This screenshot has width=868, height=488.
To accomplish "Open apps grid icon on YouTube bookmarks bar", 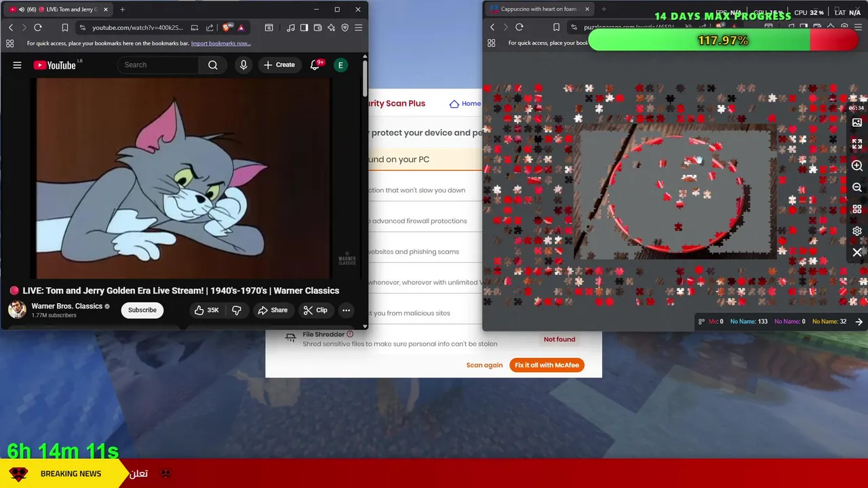I will coord(9,43).
